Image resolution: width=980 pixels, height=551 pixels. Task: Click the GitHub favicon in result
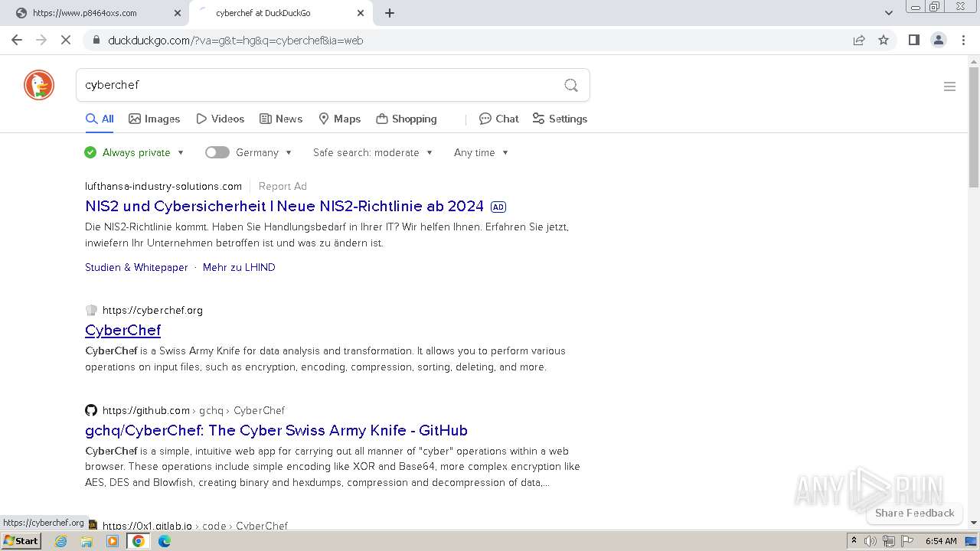91,410
